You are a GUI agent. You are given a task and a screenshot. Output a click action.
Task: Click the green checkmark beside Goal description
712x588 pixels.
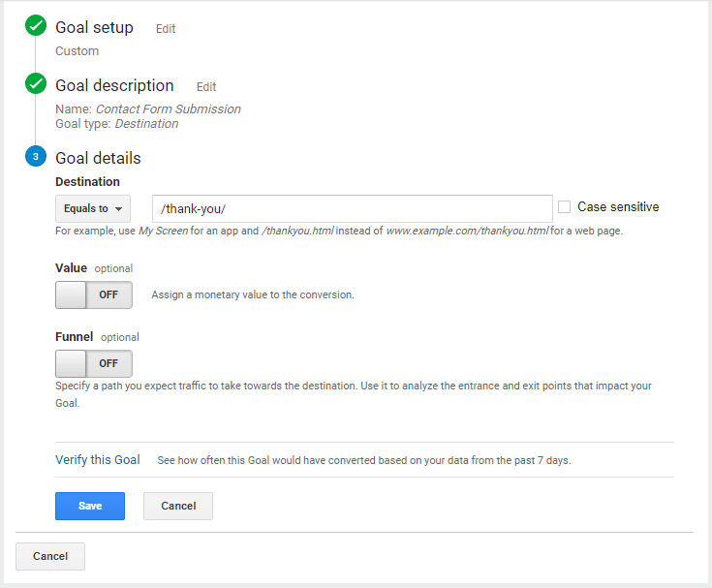(36, 85)
